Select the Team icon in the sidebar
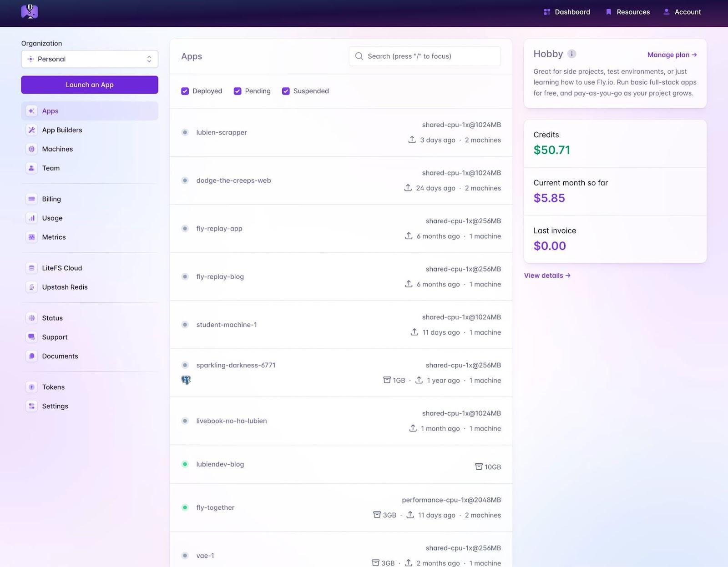This screenshot has height=567, width=728. click(31, 168)
